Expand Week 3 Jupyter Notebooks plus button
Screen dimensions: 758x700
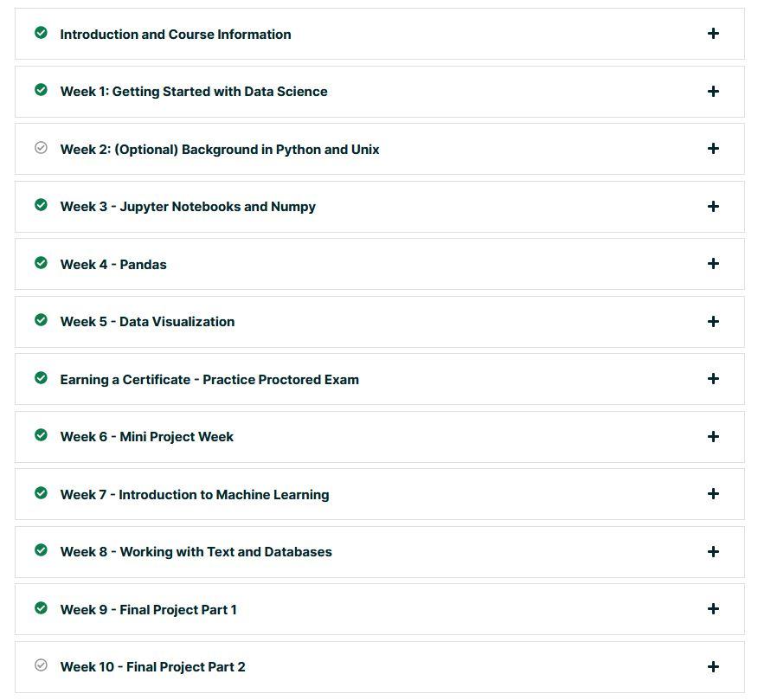713,207
